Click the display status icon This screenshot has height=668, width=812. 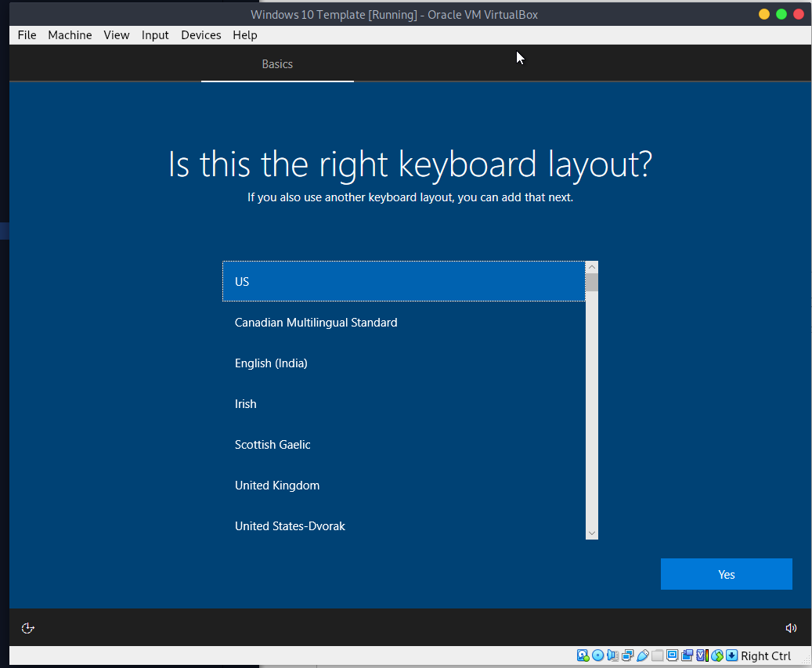pyautogui.click(x=672, y=655)
